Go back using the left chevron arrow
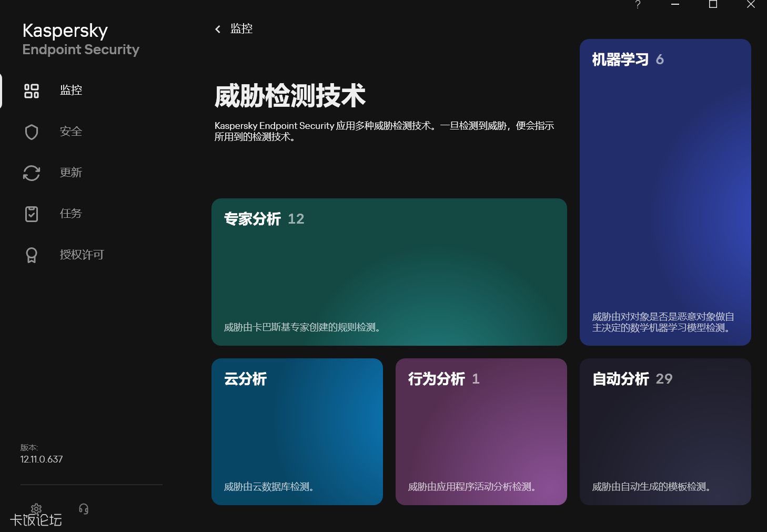Image resolution: width=767 pixels, height=532 pixels. [218, 29]
